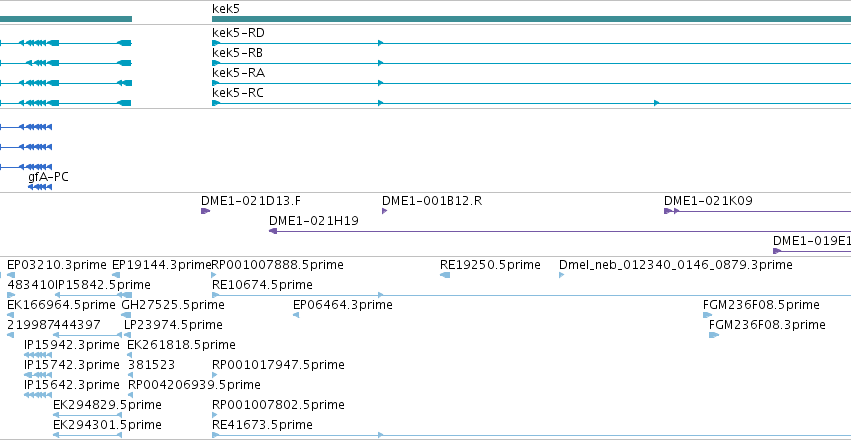Click the arrow glyph under FGM236F08.5prime
The height and width of the screenshot is (440, 851).
coord(707,315)
